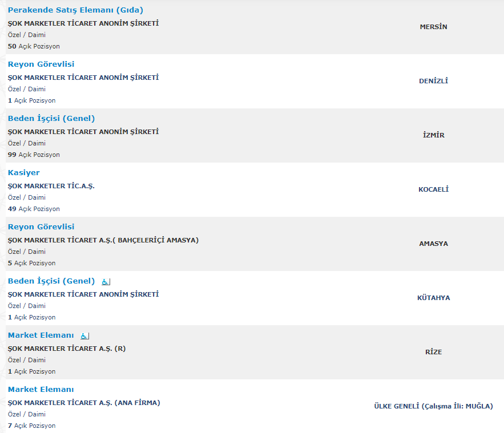Open the Kasiyer job posting
The width and height of the screenshot is (504, 433).
point(24,173)
